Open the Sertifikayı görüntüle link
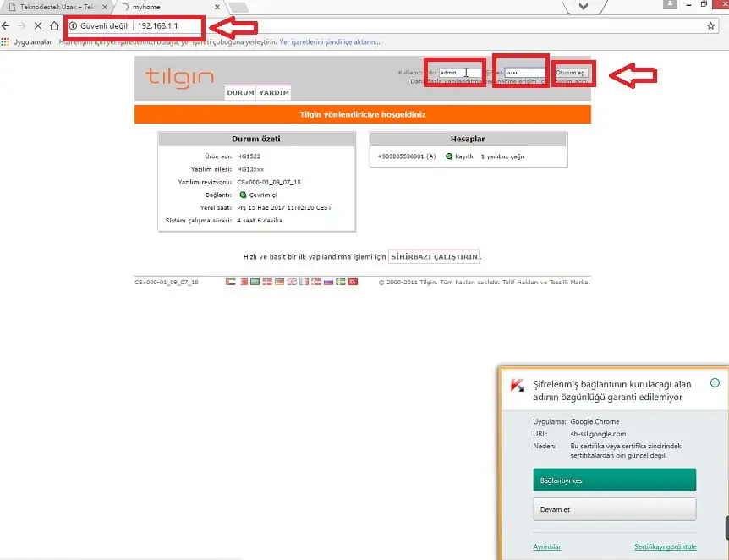Image resolution: width=729 pixels, height=560 pixels. tap(666, 547)
